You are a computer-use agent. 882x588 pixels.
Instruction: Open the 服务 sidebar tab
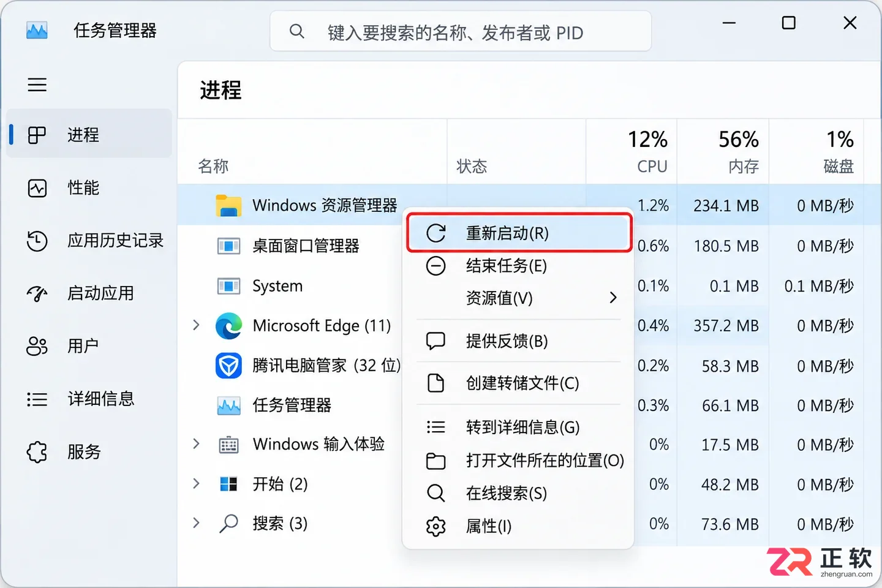(x=89, y=451)
